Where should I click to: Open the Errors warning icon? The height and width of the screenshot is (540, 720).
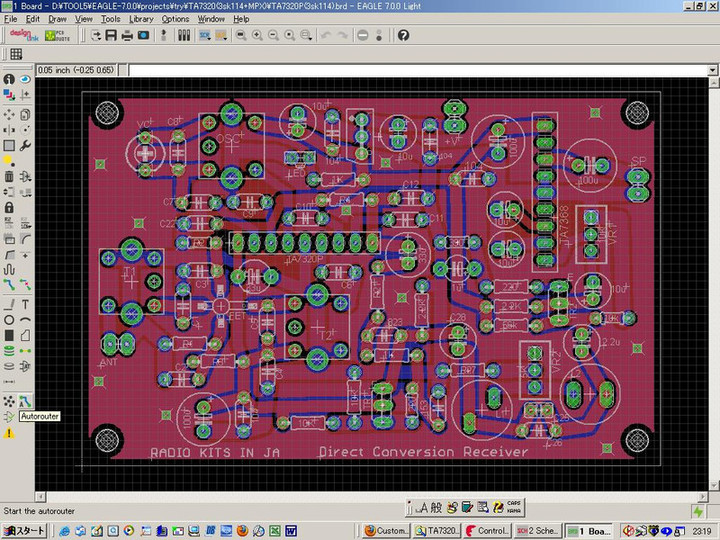[9, 433]
